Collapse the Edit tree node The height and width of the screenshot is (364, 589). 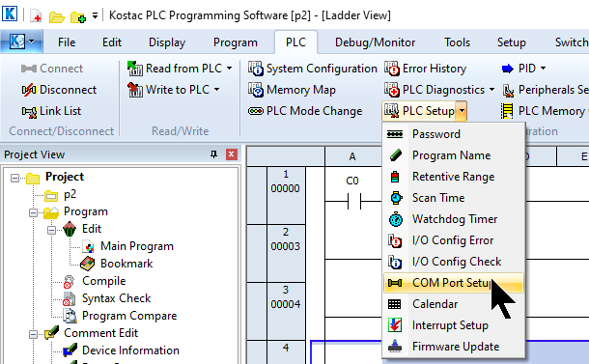(x=51, y=230)
